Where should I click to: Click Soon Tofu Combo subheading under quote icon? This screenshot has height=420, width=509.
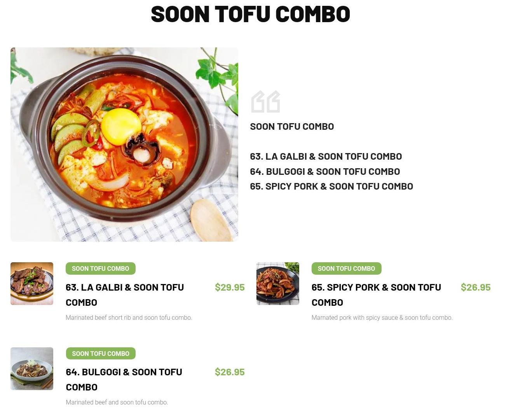[292, 127]
